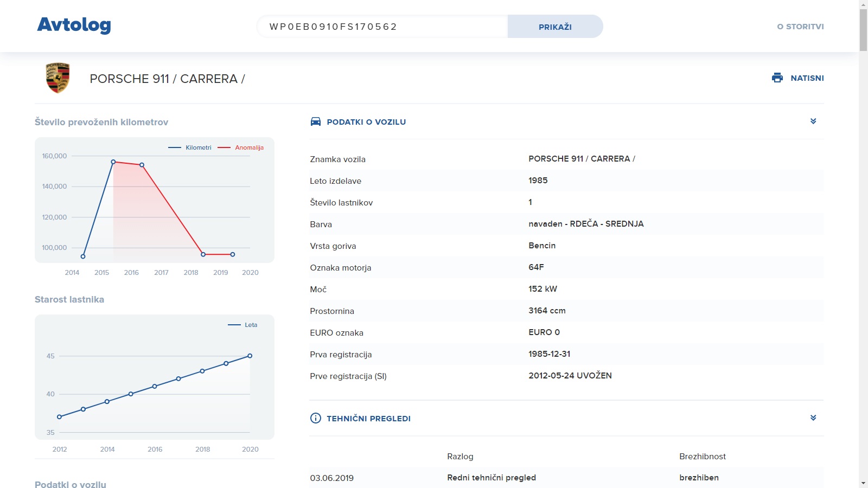Click the 'PORSCHE 911 / CARRERA /' page title
This screenshot has height=488, width=868.
167,79
